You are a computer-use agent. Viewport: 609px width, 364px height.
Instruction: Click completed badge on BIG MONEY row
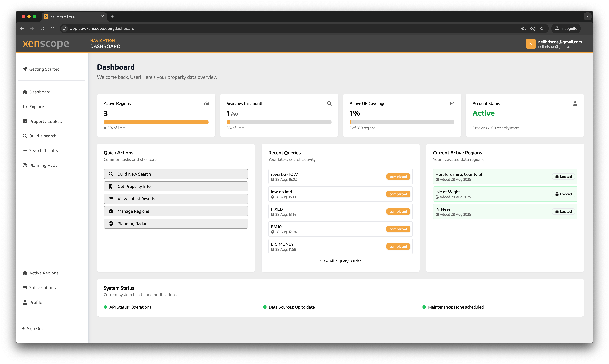[x=398, y=247]
